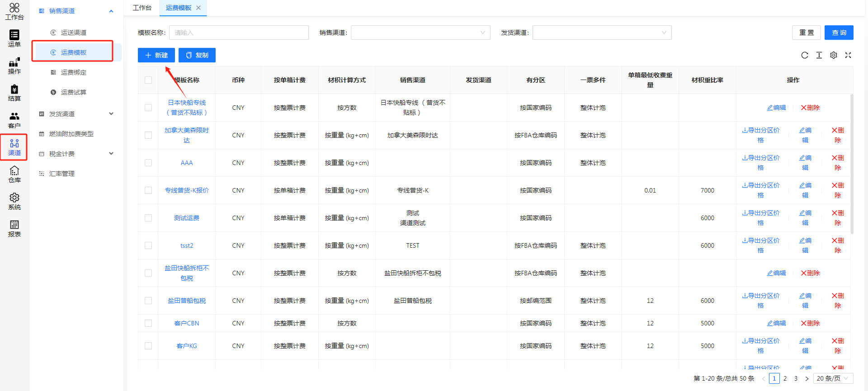Open 运费试算 in the sidebar menu

click(74, 92)
